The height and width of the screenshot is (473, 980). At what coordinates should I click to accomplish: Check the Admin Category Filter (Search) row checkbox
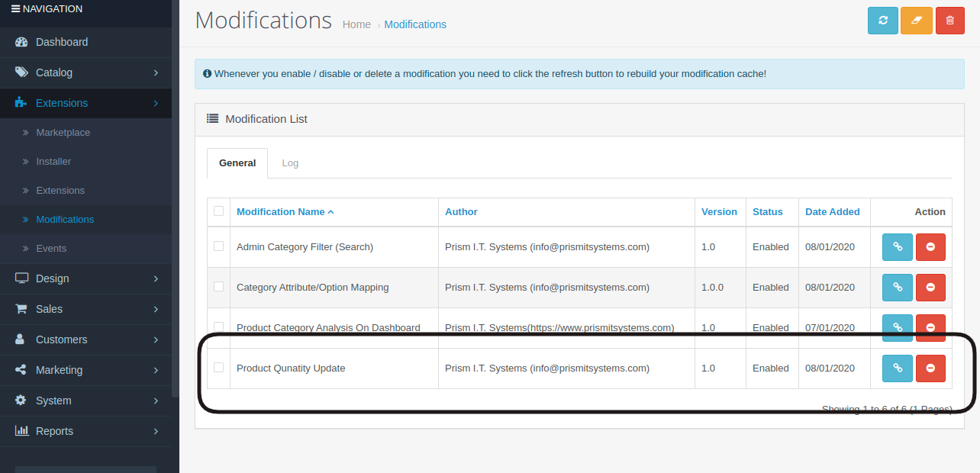coord(219,246)
